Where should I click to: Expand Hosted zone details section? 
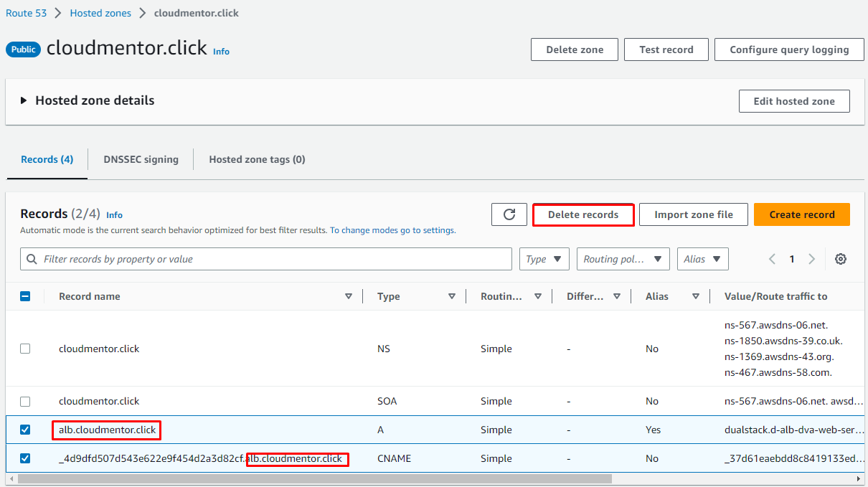tap(24, 101)
